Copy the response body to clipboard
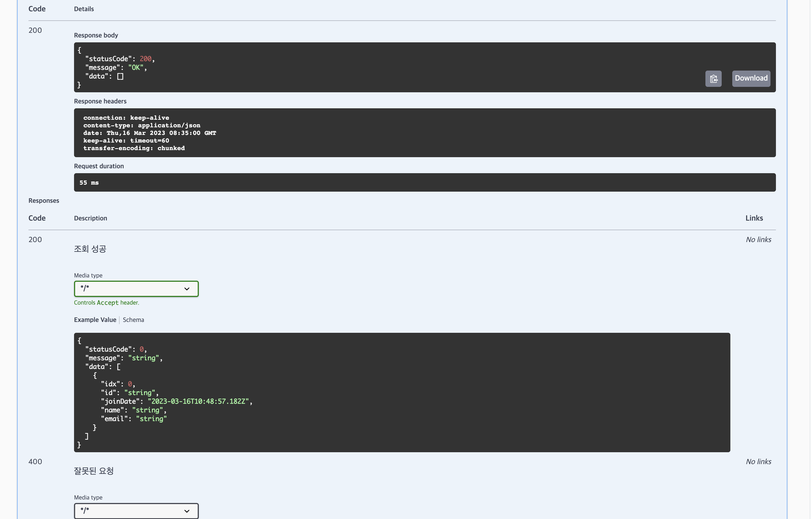 713,79
